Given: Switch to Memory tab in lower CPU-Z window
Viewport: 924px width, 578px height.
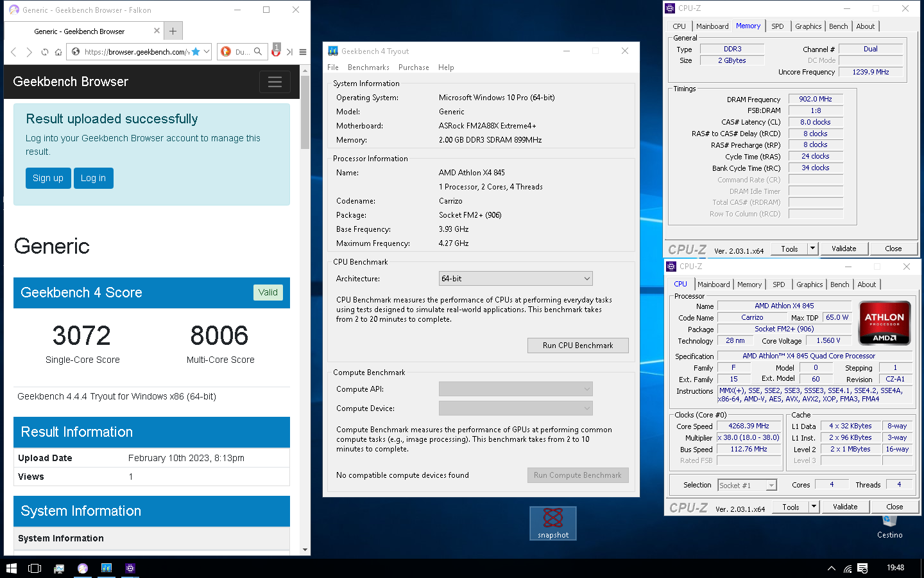Looking at the screenshot, I should (749, 285).
